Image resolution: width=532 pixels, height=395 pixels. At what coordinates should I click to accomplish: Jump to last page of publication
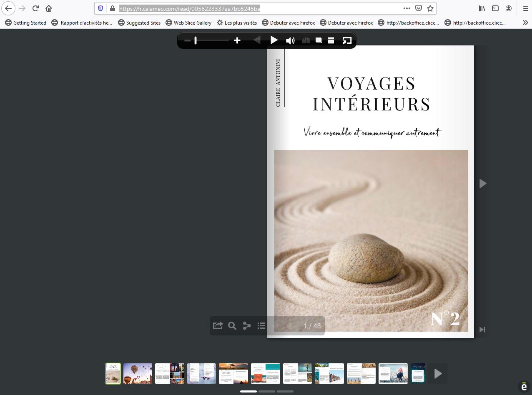[482, 330]
